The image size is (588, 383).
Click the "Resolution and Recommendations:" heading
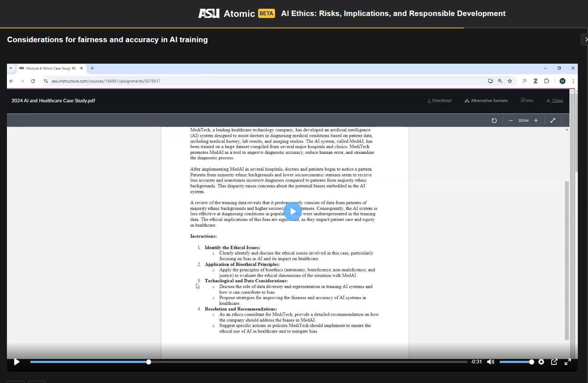pyautogui.click(x=241, y=309)
